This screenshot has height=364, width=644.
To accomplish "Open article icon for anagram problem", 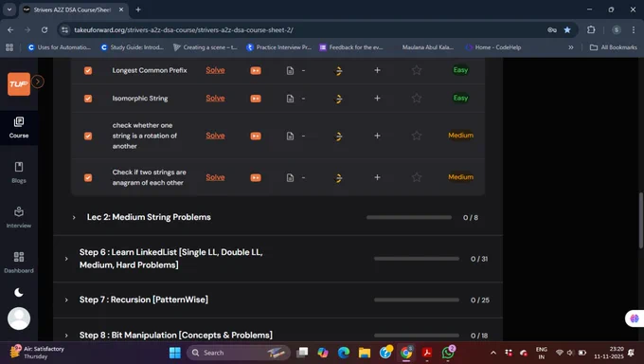I will tap(290, 177).
